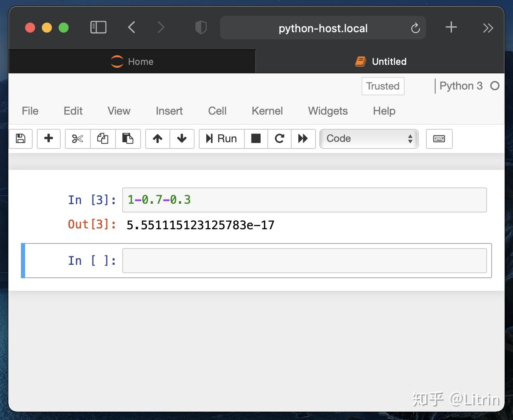513x420 pixels.
Task: Copy the selected cell
Action: point(103,138)
